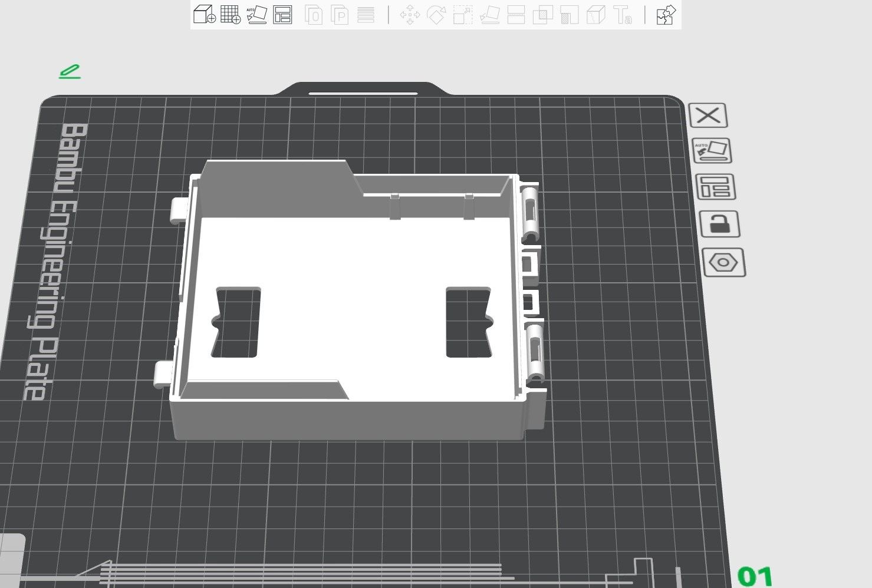Remove plate using the X icon
Screen dimensions: 872x588
(708, 115)
